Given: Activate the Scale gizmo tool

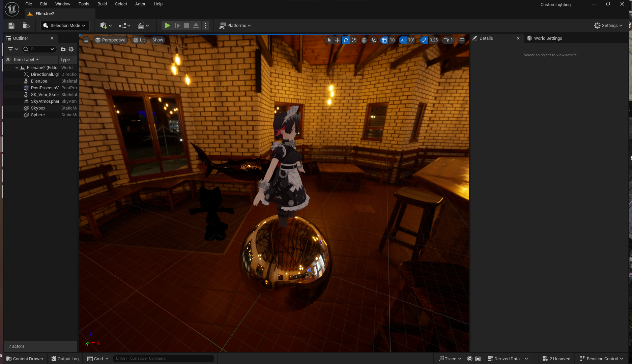Looking at the screenshot, I should (x=353, y=40).
